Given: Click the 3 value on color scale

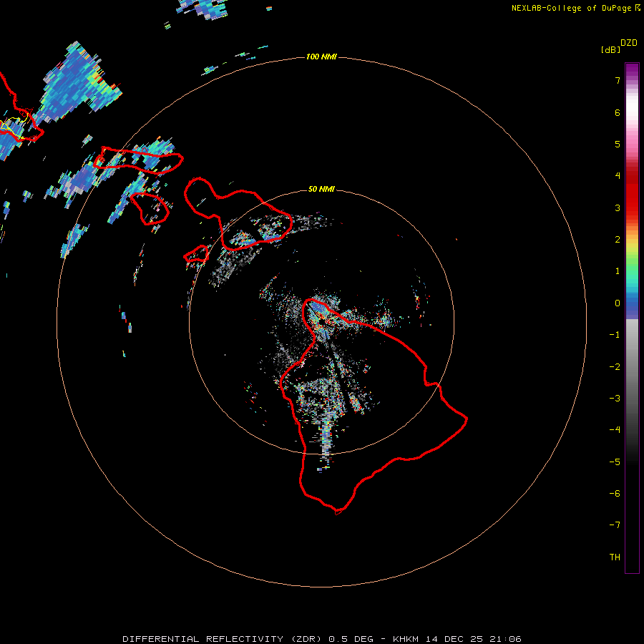Looking at the screenshot, I should pos(618,208).
